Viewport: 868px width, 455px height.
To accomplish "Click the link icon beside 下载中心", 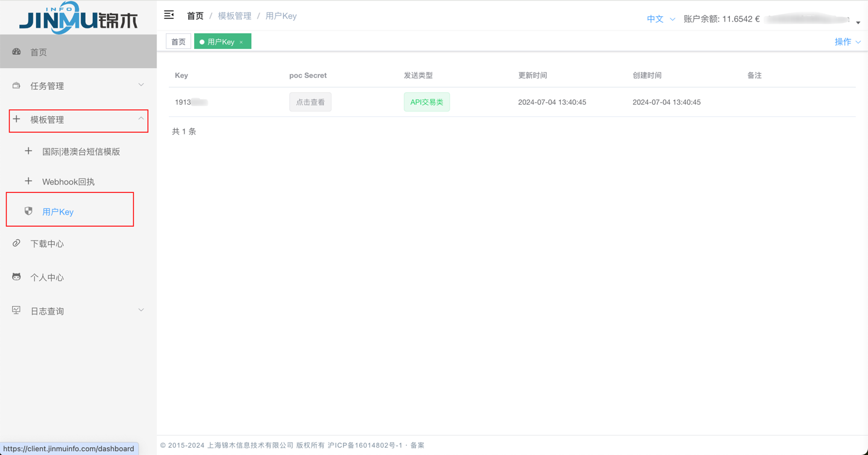I will (x=17, y=243).
